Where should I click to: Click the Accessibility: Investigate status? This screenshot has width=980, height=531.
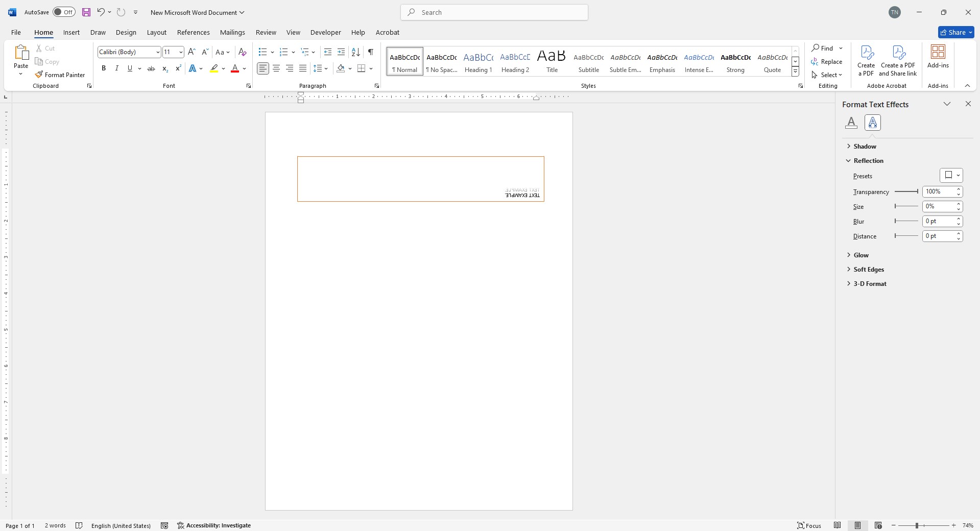point(214,525)
